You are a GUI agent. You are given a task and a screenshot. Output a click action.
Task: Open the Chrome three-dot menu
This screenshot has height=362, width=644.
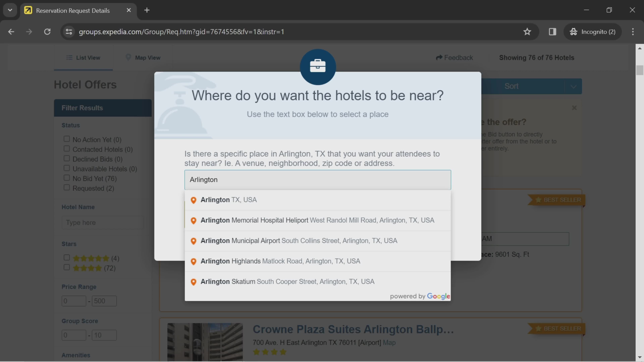(x=633, y=32)
